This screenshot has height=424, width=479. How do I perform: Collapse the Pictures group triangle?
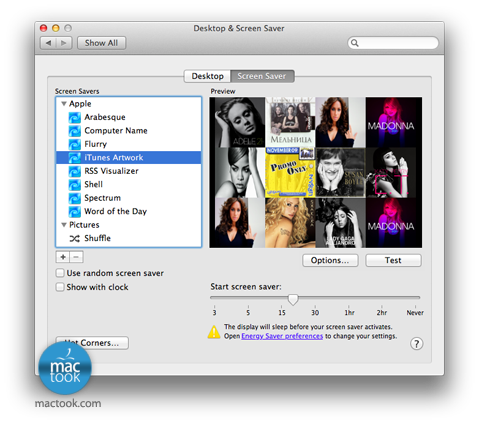coord(64,225)
